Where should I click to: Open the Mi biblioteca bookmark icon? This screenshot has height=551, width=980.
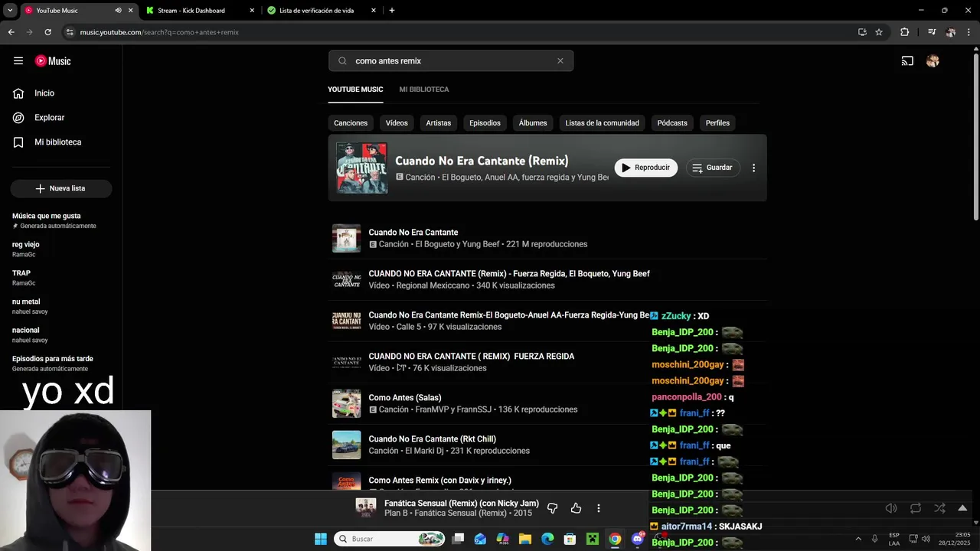18,142
